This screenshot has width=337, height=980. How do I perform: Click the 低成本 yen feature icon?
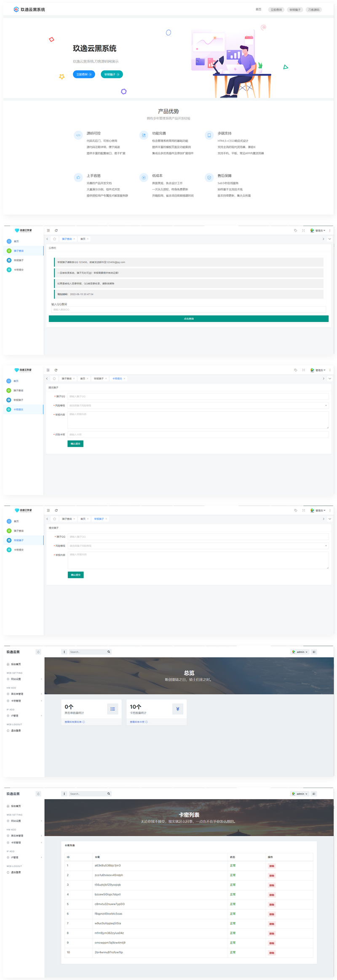144,178
